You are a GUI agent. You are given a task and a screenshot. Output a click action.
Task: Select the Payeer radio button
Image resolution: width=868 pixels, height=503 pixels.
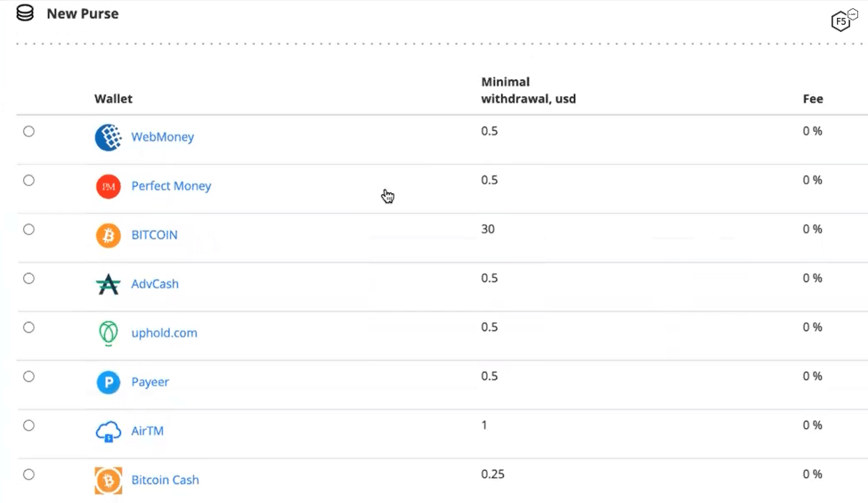click(29, 377)
